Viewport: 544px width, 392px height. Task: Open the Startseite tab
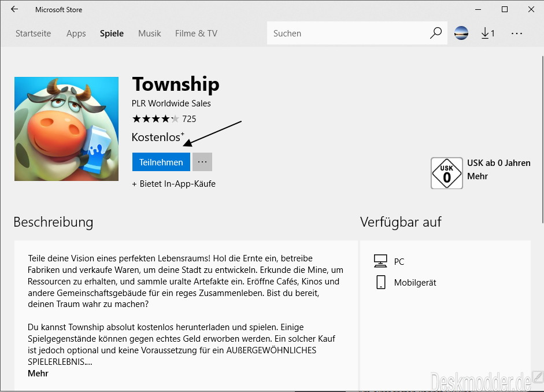pyautogui.click(x=33, y=34)
